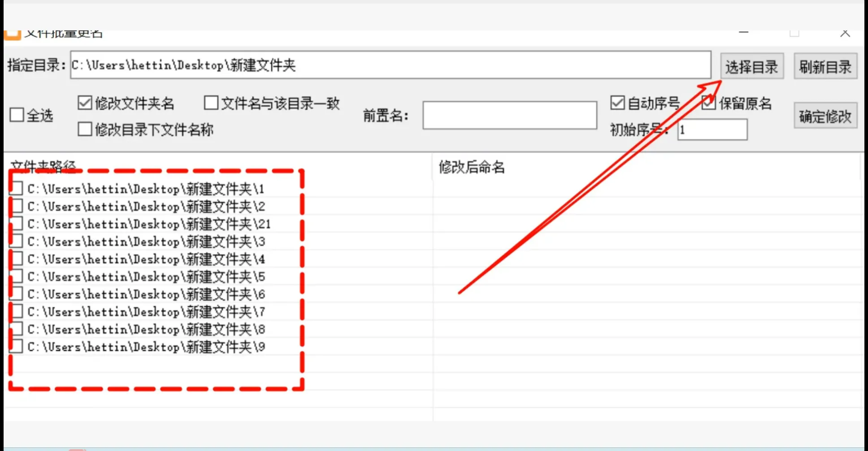Disable the 自动序号 checkbox
The image size is (868, 451).
coord(618,103)
